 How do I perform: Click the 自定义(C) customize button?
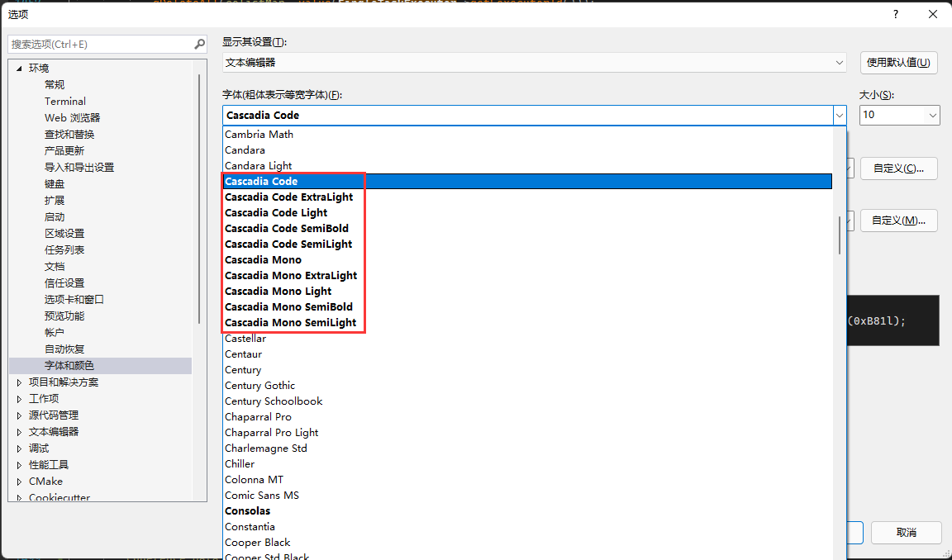tap(898, 168)
